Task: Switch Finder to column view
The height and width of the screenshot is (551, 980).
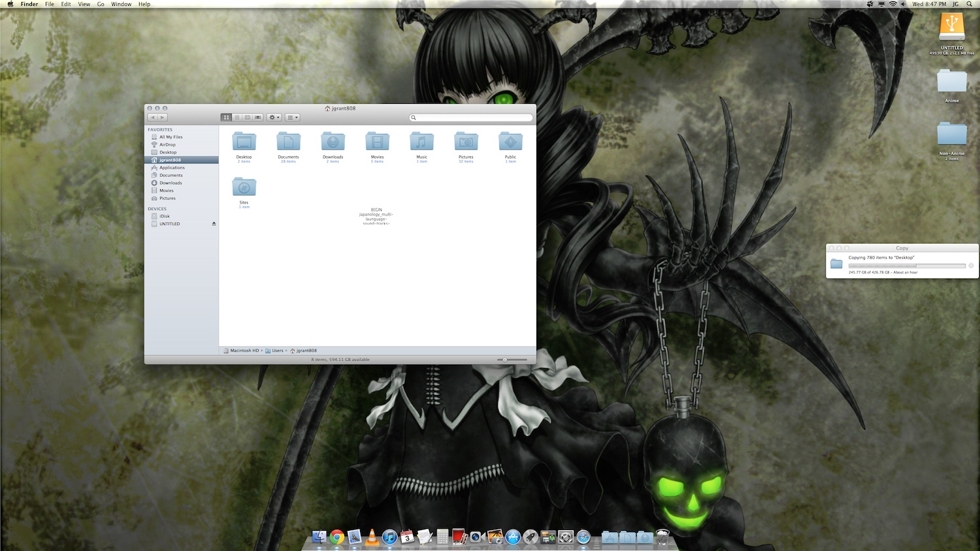Action: tap(247, 118)
